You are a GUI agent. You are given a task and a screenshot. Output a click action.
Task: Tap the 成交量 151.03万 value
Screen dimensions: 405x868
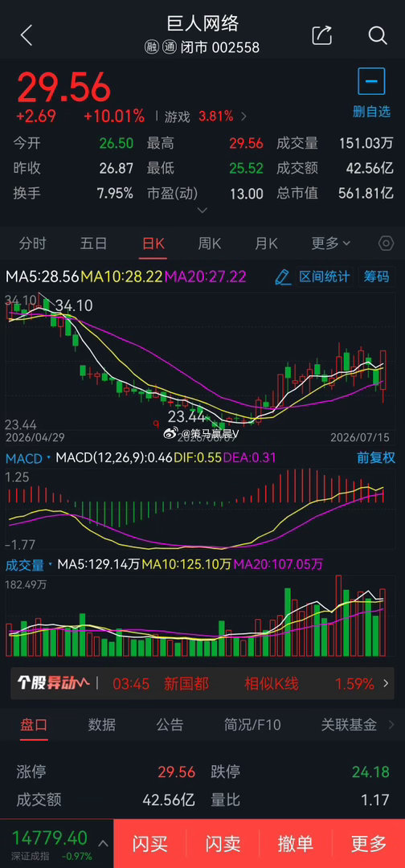coord(366,143)
